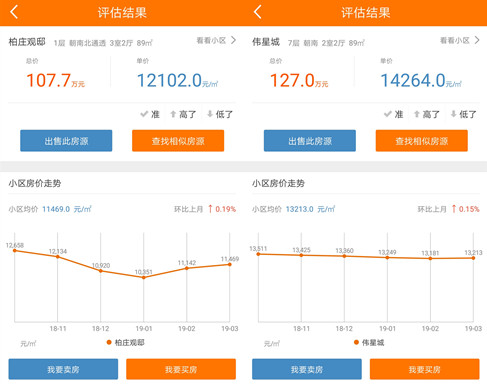The image size is (487, 384).
Task: Select the 10,351 data point for 19-01
Action: pyautogui.click(x=144, y=277)
